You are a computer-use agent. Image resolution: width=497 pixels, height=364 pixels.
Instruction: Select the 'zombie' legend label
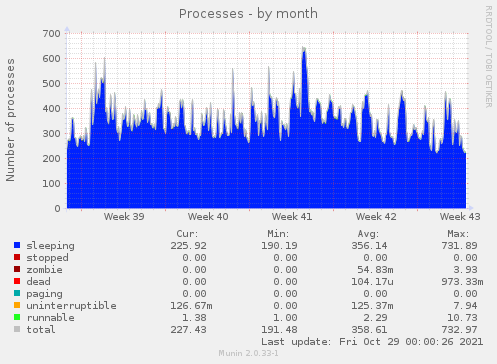[44, 270]
